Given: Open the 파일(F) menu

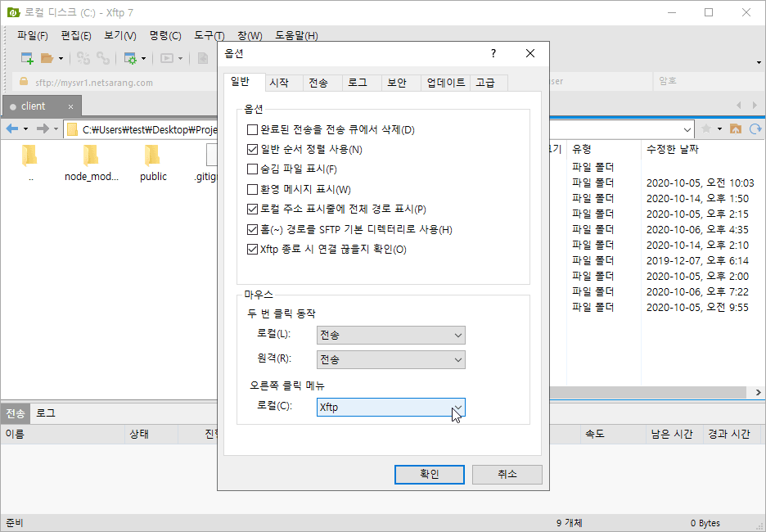Looking at the screenshot, I should click(32, 36).
